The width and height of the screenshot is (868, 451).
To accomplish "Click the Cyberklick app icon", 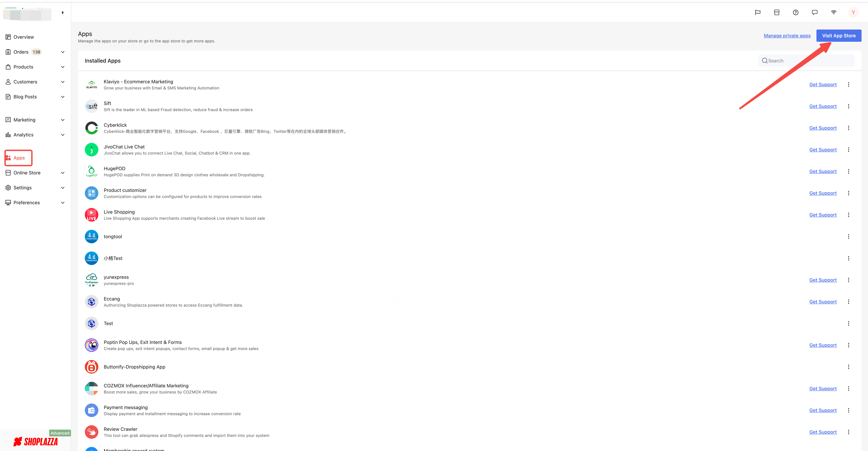I will (92, 128).
